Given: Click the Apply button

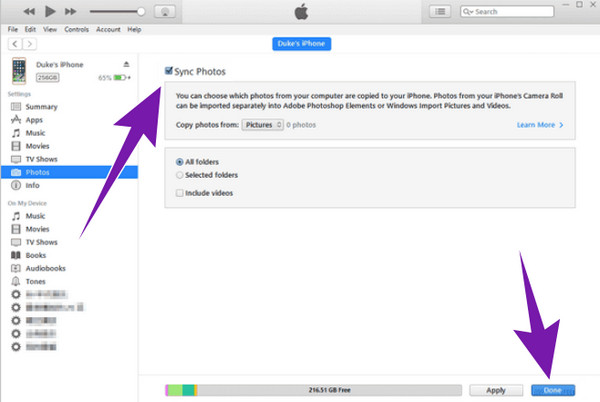Looking at the screenshot, I should 496,390.
